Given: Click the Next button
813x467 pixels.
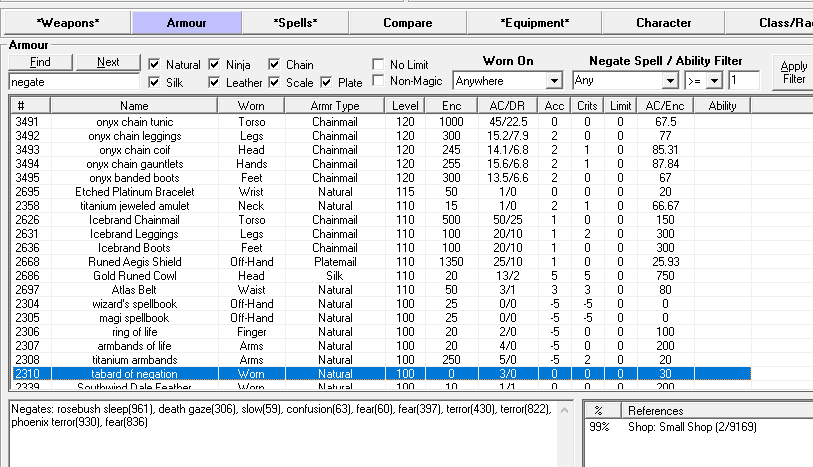Looking at the screenshot, I should (x=108, y=62).
